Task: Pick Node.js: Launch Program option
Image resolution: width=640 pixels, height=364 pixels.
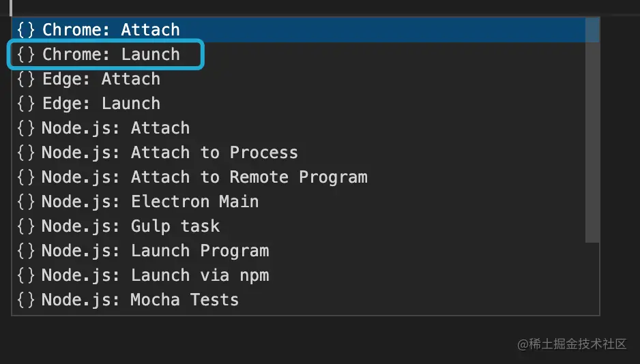Action: pos(155,251)
